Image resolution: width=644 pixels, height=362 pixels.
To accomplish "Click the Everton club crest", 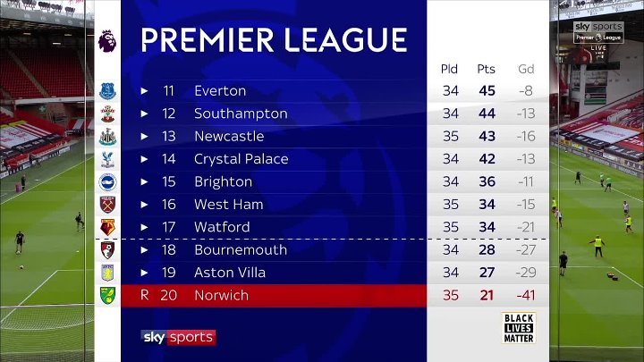I will (x=107, y=91).
